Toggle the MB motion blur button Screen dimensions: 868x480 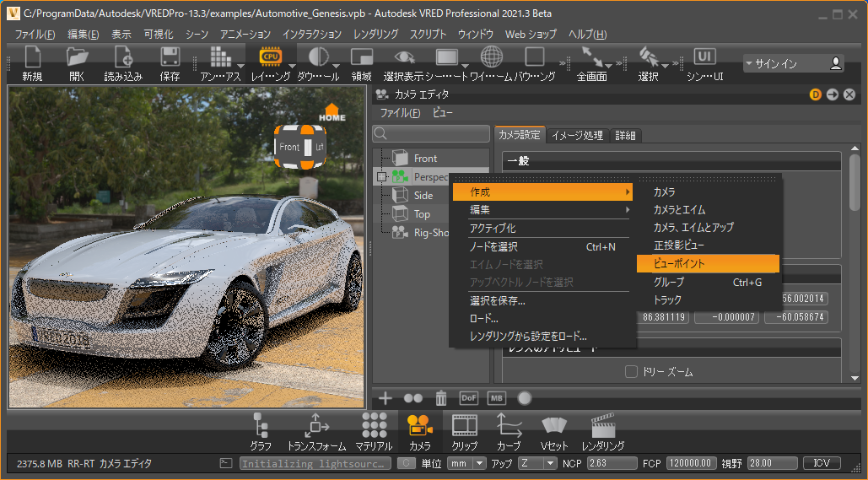click(x=497, y=397)
